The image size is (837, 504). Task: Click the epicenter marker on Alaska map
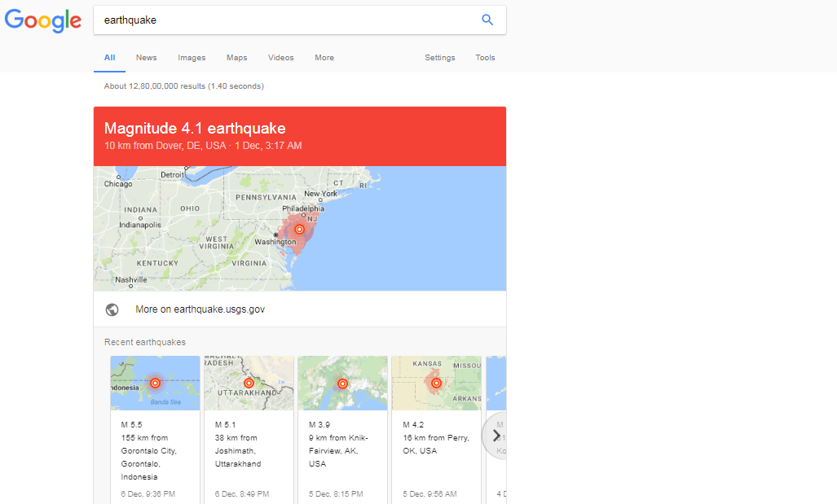click(x=342, y=383)
